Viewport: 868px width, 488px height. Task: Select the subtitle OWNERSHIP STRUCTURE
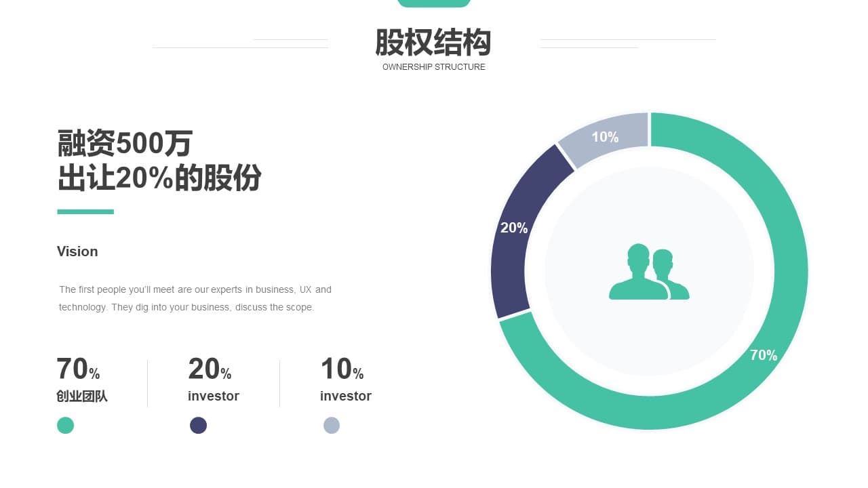click(434, 67)
